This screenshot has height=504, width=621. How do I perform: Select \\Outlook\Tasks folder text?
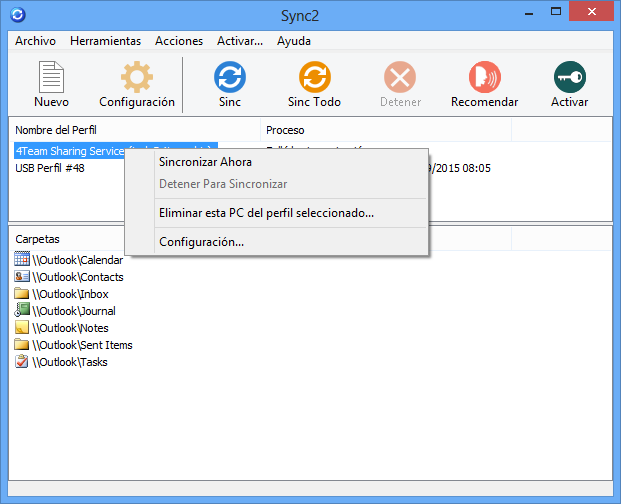point(70,362)
